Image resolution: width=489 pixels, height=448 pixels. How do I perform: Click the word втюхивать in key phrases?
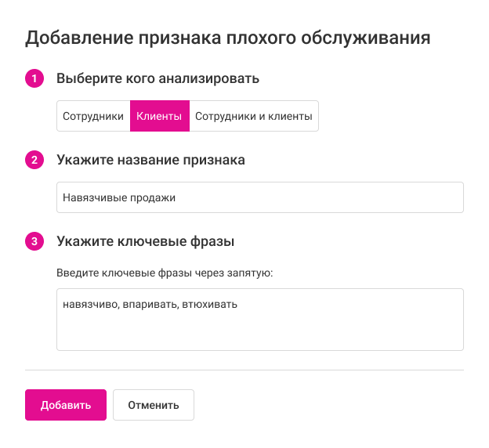click(209, 304)
